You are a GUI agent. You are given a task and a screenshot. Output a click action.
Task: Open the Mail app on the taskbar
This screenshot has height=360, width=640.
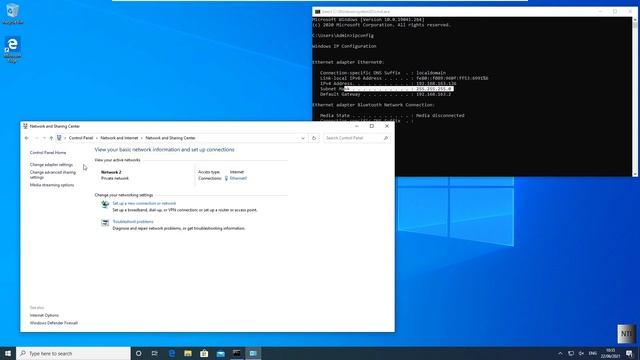[x=220, y=353]
